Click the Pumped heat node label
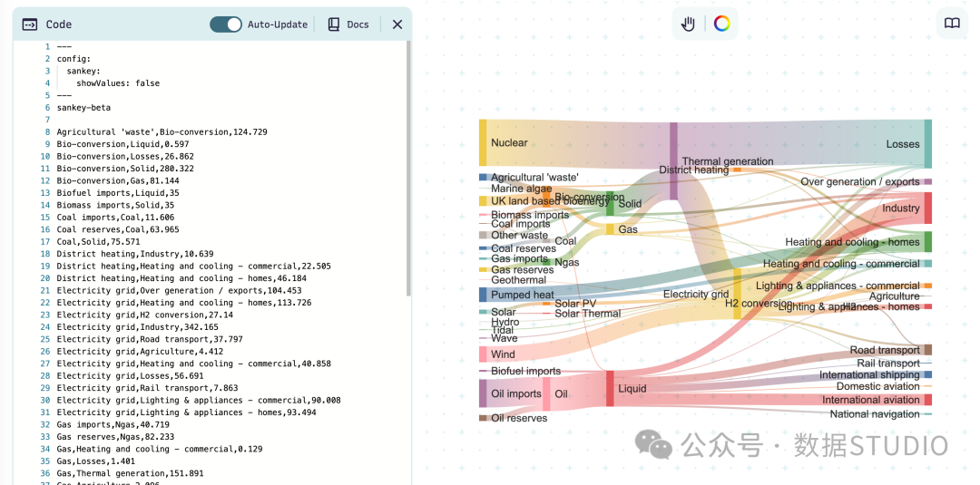The height and width of the screenshot is (485, 980). [x=523, y=295]
